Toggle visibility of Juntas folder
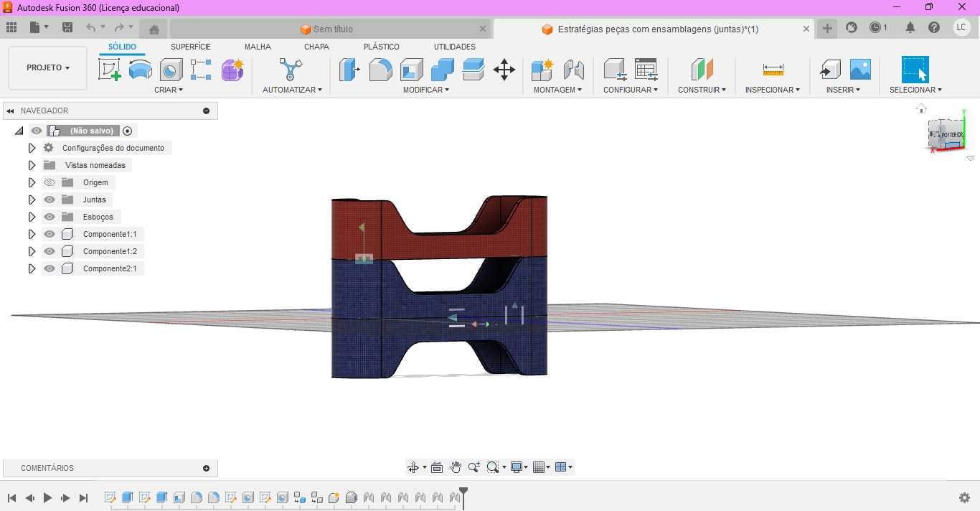980x511 pixels. [50, 200]
